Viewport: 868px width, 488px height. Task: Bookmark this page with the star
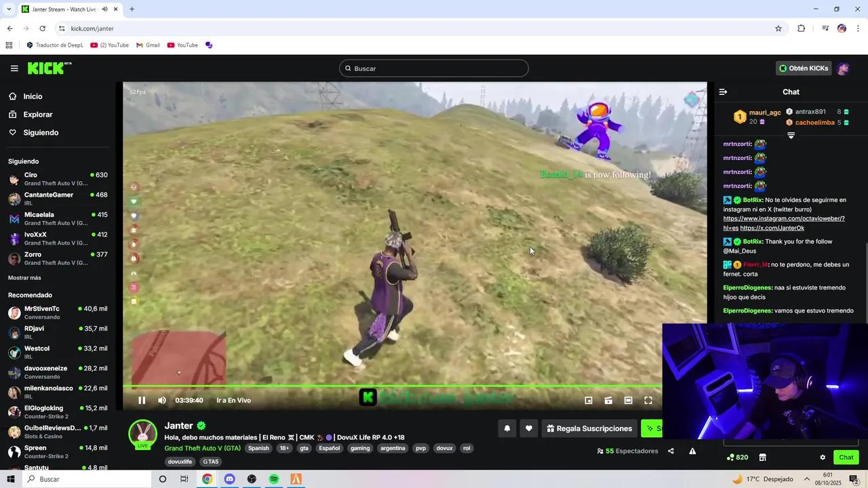coord(778,28)
